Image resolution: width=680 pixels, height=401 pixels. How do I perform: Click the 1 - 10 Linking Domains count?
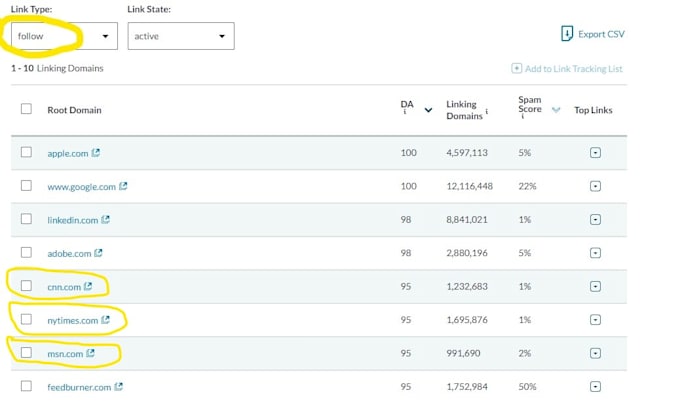pyautogui.click(x=57, y=68)
